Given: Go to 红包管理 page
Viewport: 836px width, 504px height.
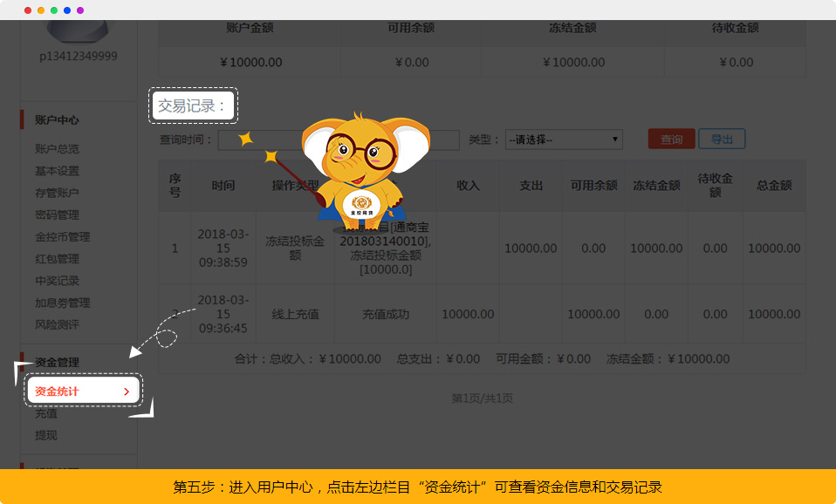Looking at the screenshot, I should (x=57, y=259).
